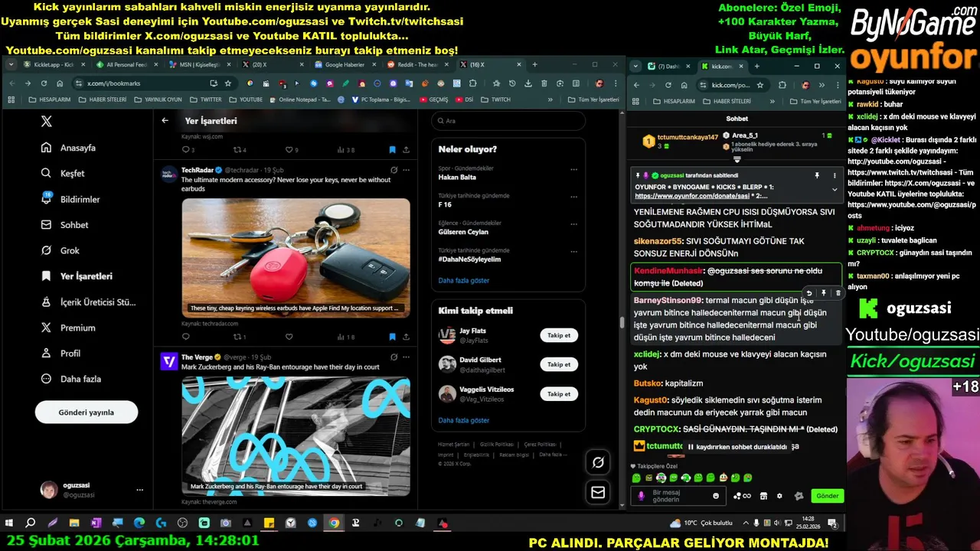Open the keys and earbuds image
980x551 pixels.
tap(296, 258)
